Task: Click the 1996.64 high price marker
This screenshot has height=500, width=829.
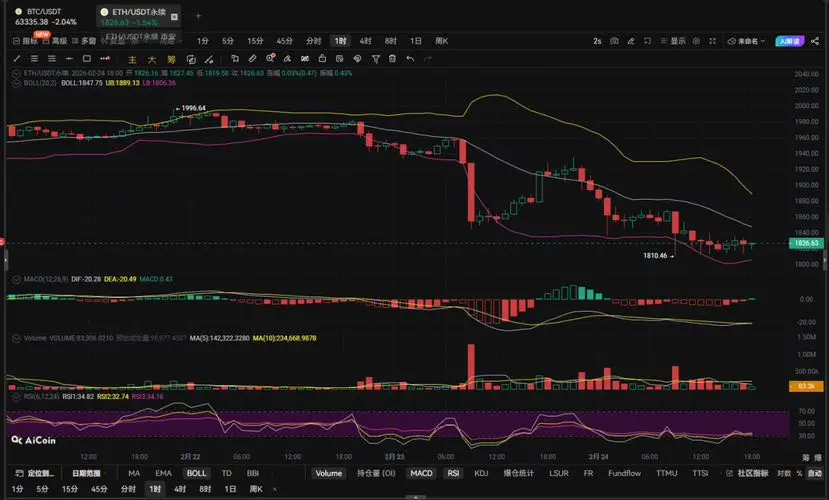Action: pyautogui.click(x=191, y=108)
